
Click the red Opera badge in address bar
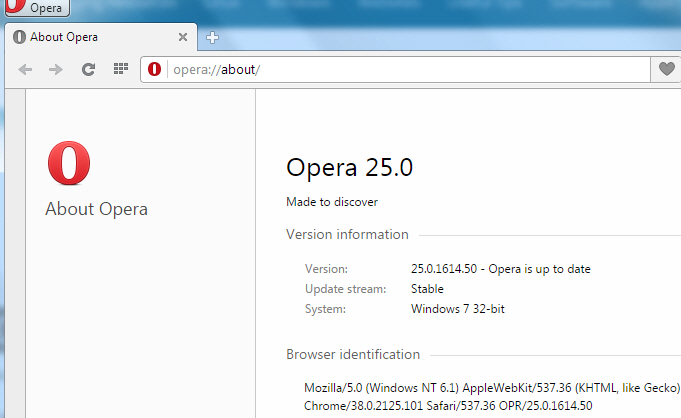(154, 69)
